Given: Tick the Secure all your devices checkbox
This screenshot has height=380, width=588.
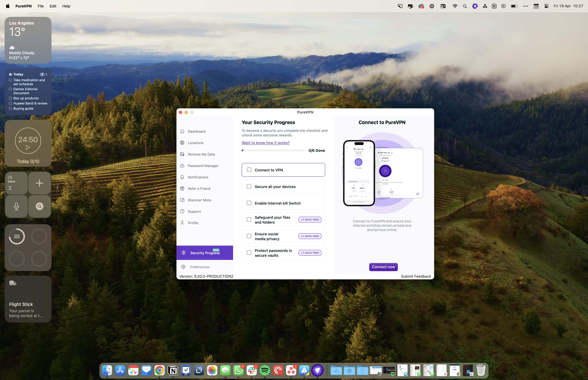Looking at the screenshot, I should (249, 186).
